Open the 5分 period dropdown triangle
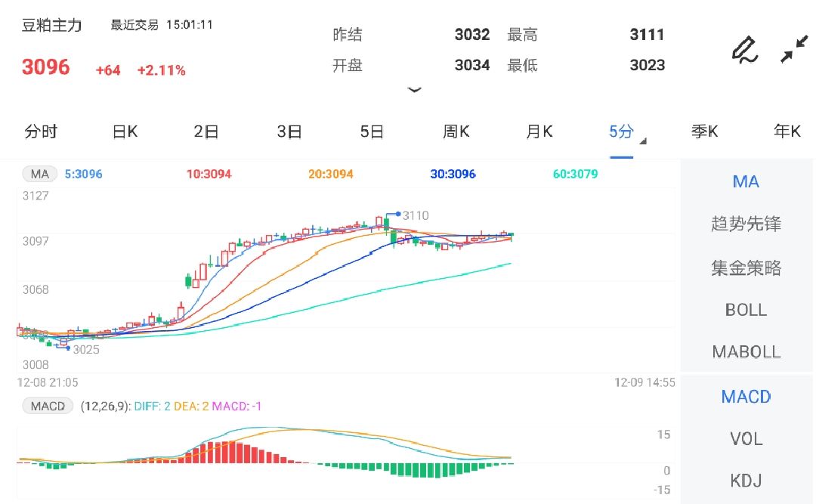Viewport: 816px width, 504px height. pos(643,141)
